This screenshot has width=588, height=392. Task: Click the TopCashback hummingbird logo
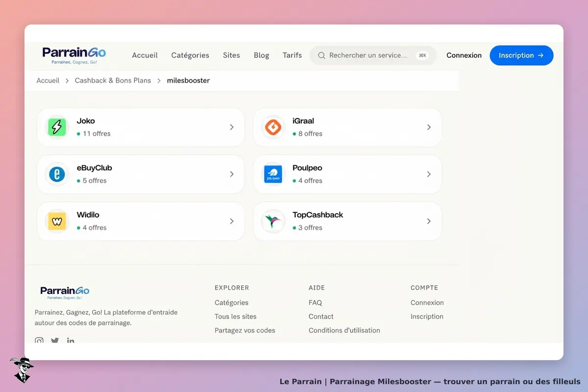tap(273, 221)
